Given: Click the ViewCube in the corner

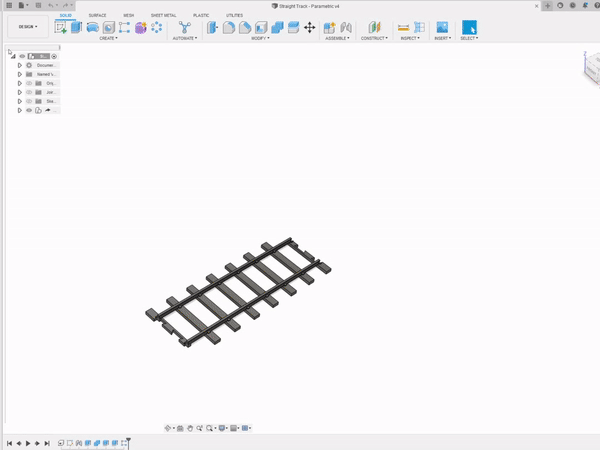Looking at the screenshot, I should pyautogui.click(x=592, y=70).
